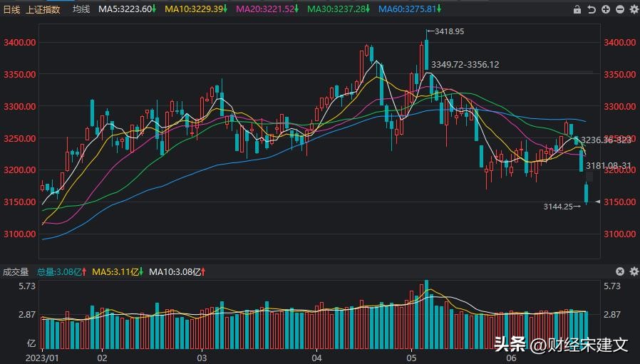Open the 日线 period dropdown
Screen dimensions: 640x364
pyautogui.click(x=12, y=9)
